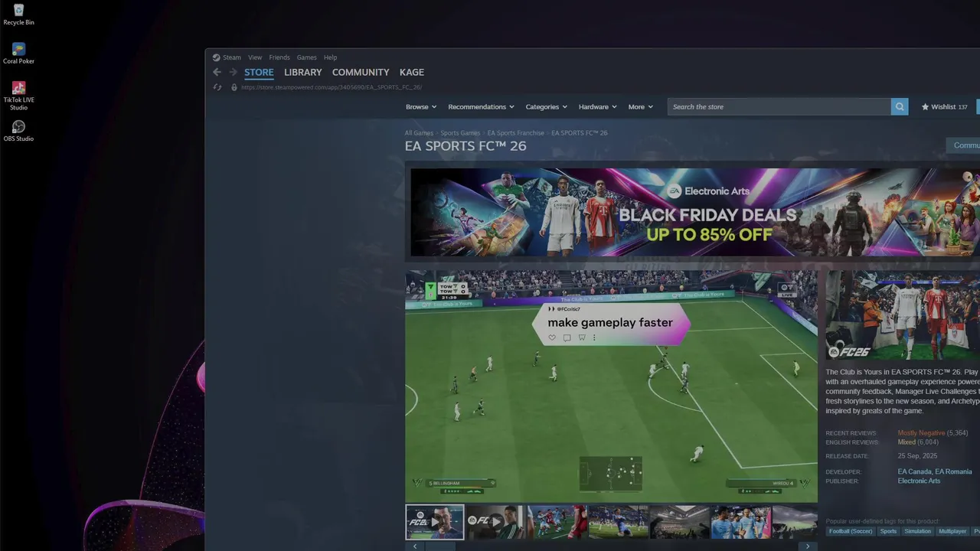980x551 pixels.
Task: Click the '25 Sep, 2025' release date text
Action: pos(917,456)
